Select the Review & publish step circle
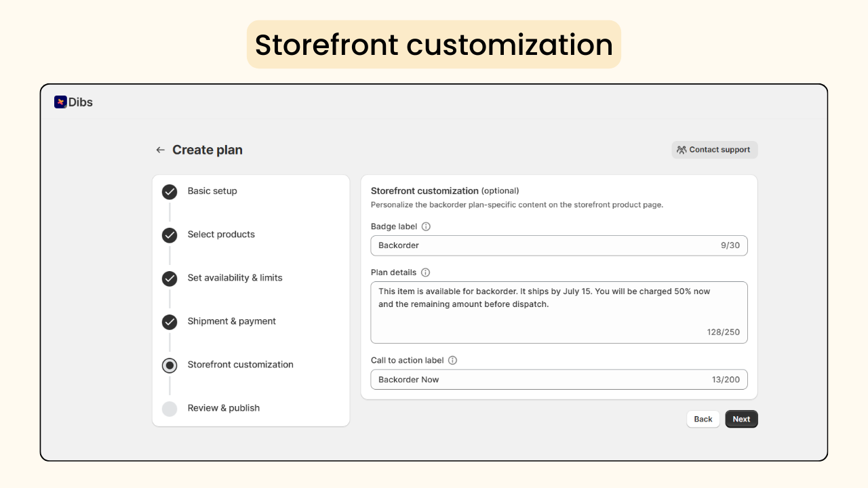The height and width of the screenshot is (488, 868). pyautogui.click(x=170, y=409)
